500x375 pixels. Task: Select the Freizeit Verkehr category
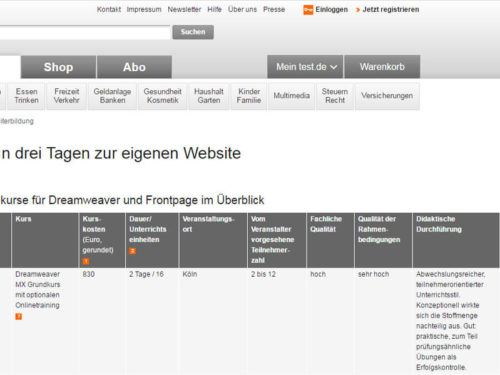[x=66, y=96]
